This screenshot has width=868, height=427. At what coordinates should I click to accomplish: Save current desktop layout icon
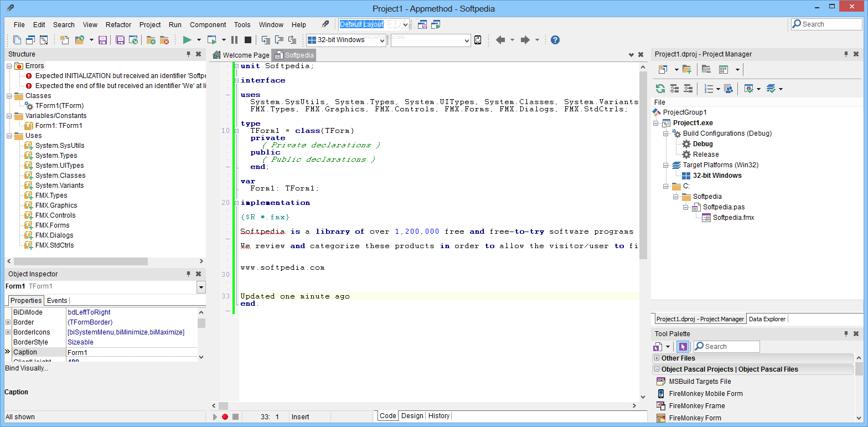pos(422,24)
